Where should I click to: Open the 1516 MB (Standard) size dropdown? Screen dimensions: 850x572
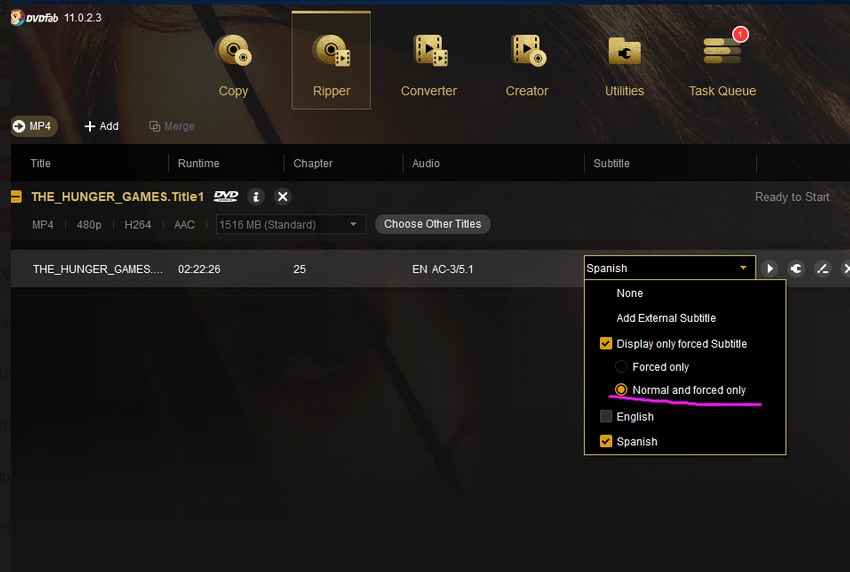(291, 224)
